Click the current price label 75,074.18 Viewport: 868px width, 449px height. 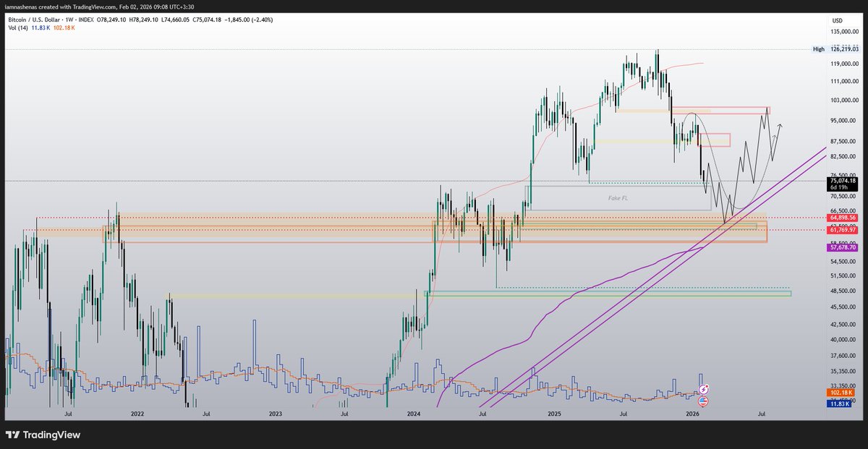pos(843,181)
